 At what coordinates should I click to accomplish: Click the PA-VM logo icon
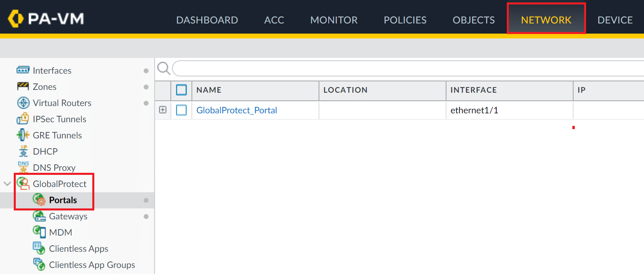click(x=16, y=19)
